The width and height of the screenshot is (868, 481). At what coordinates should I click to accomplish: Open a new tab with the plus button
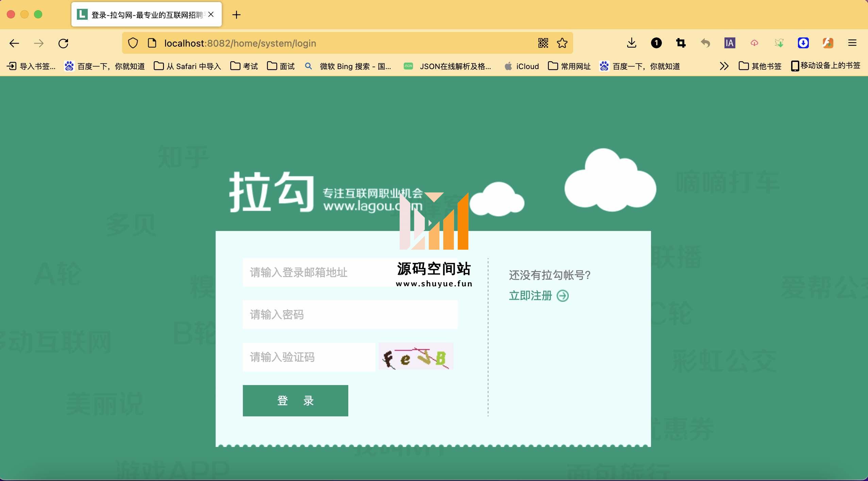236,15
